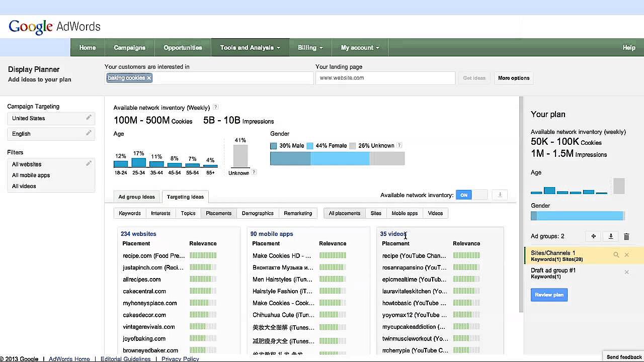Click magnifier icon on Sites/Channels 1 group
This screenshot has height=362, width=644.
(616, 255)
